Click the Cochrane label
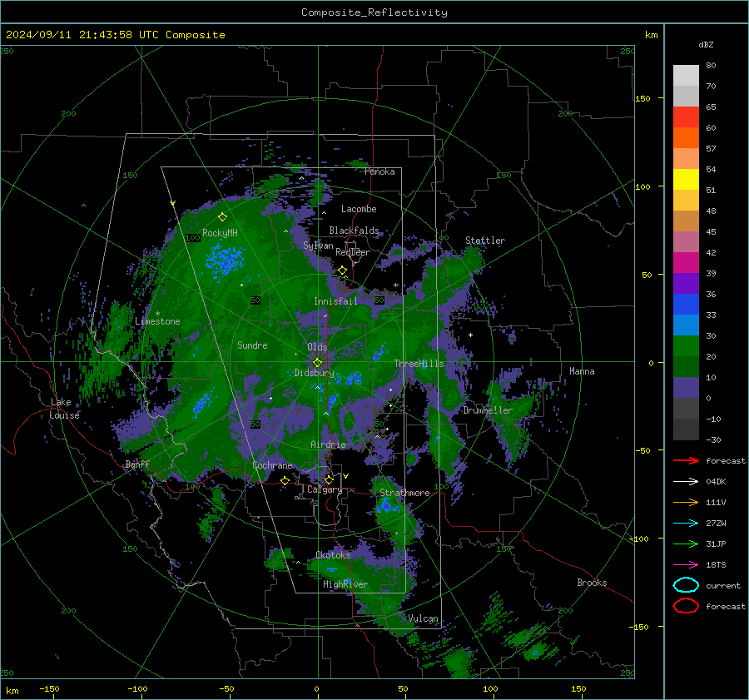 [x=272, y=465]
